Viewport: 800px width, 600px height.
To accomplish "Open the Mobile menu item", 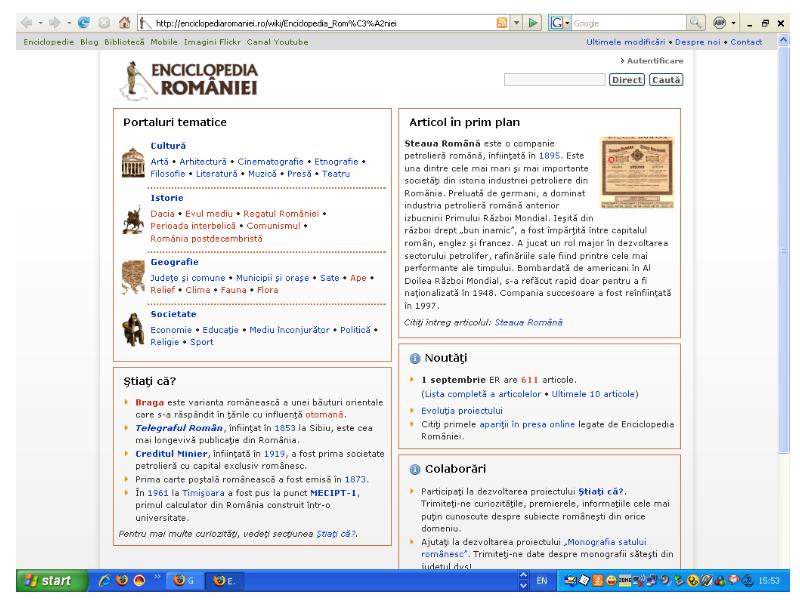I will pyautogui.click(x=164, y=42).
